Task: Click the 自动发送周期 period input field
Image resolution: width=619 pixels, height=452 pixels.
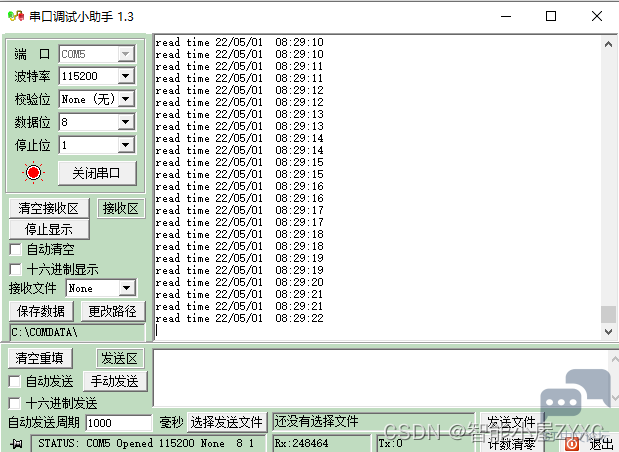Action: click(x=119, y=423)
